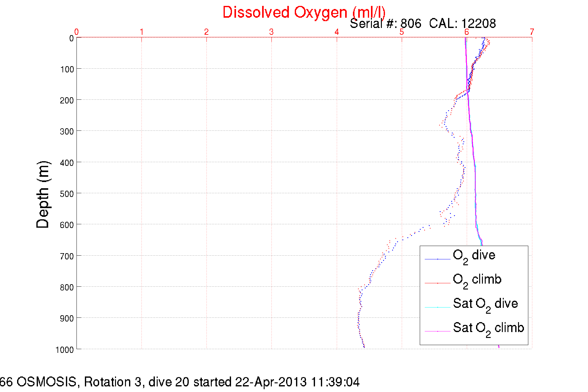Click the red 3 oxygen tick label
This screenshot has width=588, height=392.
[271, 32]
